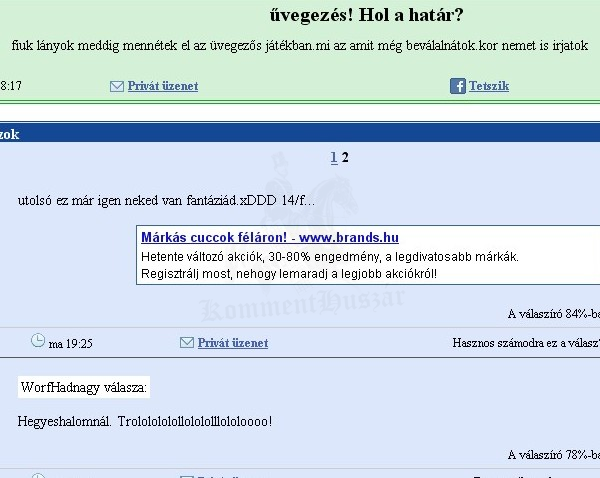Image resolution: width=600 pixels, height=478 pixels.
Task: Click the 'WorfHadnagy válasza:' label
Action: [x=84, y=387]
